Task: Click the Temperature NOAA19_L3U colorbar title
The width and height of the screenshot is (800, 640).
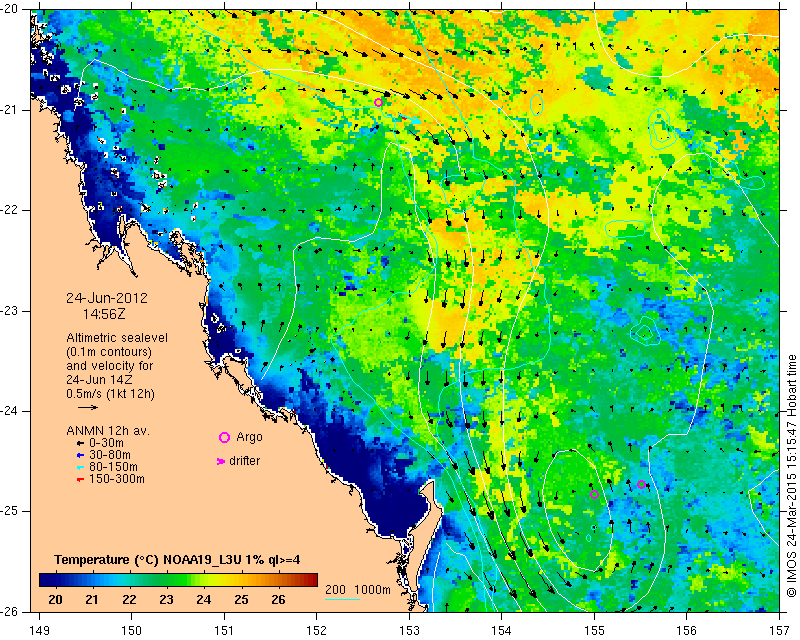Action: [x=177, y=560]
